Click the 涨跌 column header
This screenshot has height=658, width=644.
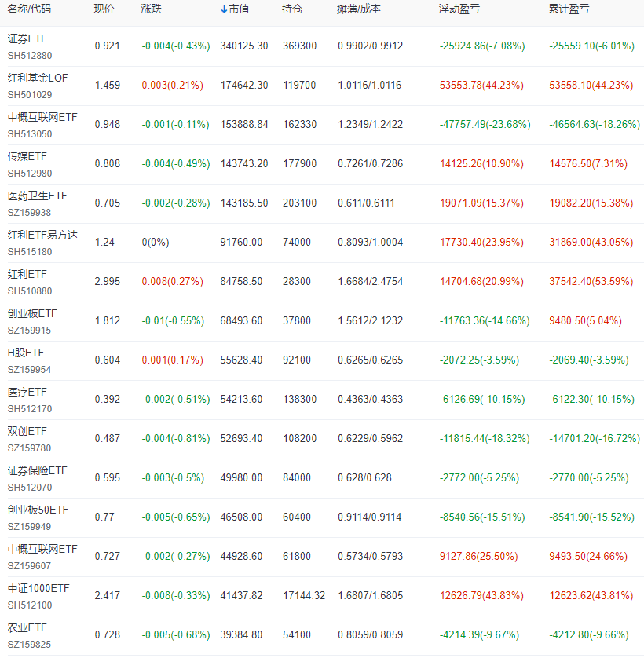coord(151,9)
